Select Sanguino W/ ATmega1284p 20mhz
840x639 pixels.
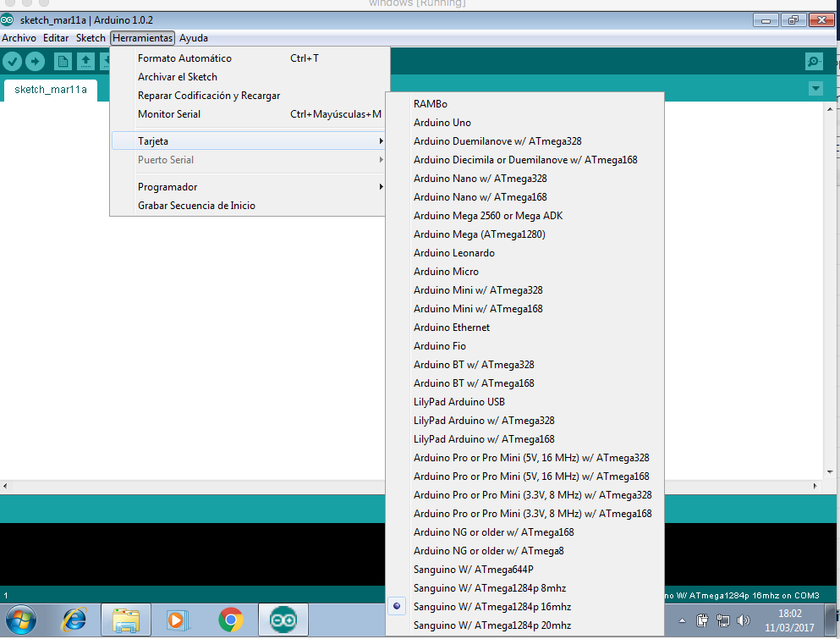(x=525, y=625)
